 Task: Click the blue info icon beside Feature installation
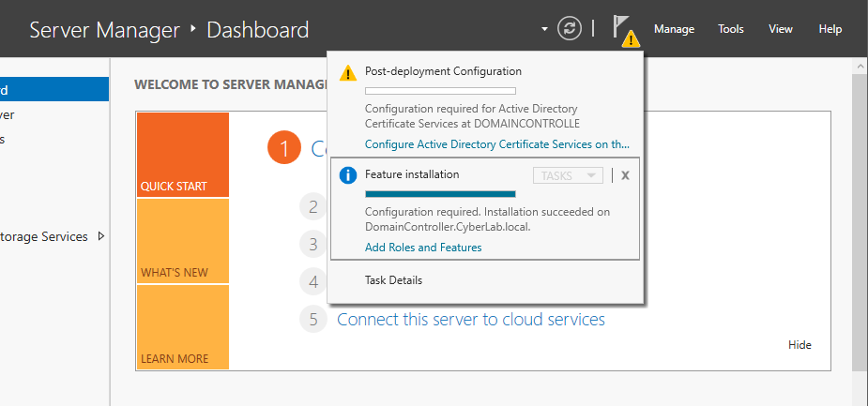[347, 175]
